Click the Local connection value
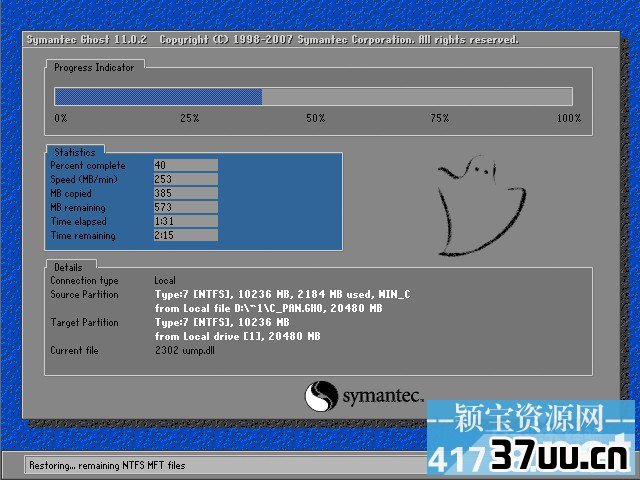Screen dimensions: 640x480 tap(165, 280)
